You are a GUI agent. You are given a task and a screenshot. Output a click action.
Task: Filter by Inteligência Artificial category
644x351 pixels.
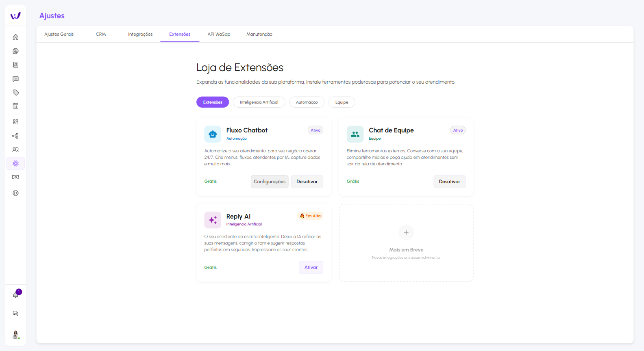pyautogui.click(x=259, y=102)
